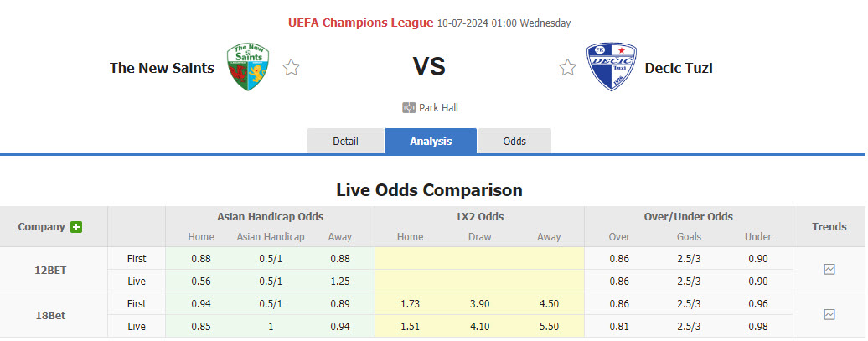The width and height of the screenshot is (868, 341).
Task: Open UEFA Champions League link
Action: pyautogui.click(x=360, y=23)
